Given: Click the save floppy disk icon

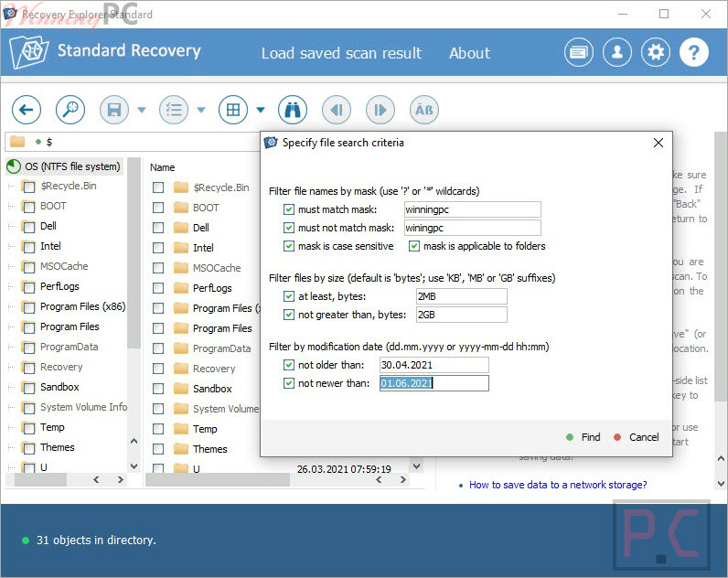Looking at the screenshot, I should click(x=113, y=110).
